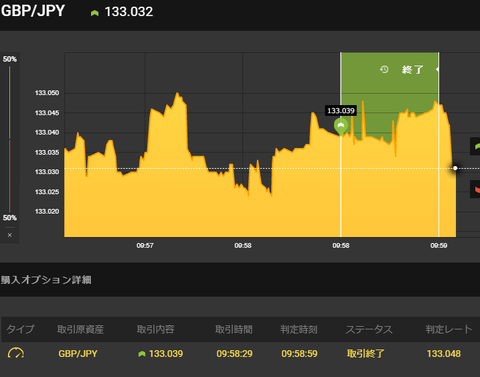The height and width of the screenshot is (377, 480).
Task: Click the white arrow next to 終了
Action: pyautogui.click(x=437, y=69)
